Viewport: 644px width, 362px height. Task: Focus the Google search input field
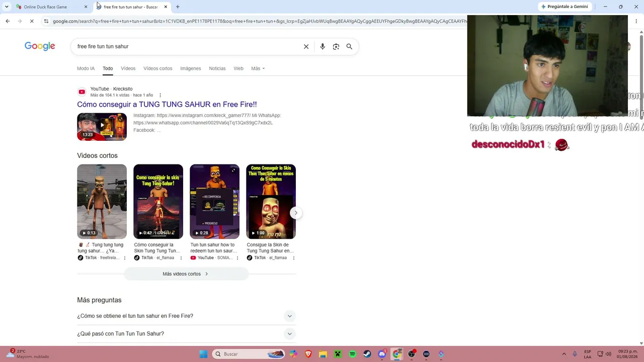(x=186, y=46)
